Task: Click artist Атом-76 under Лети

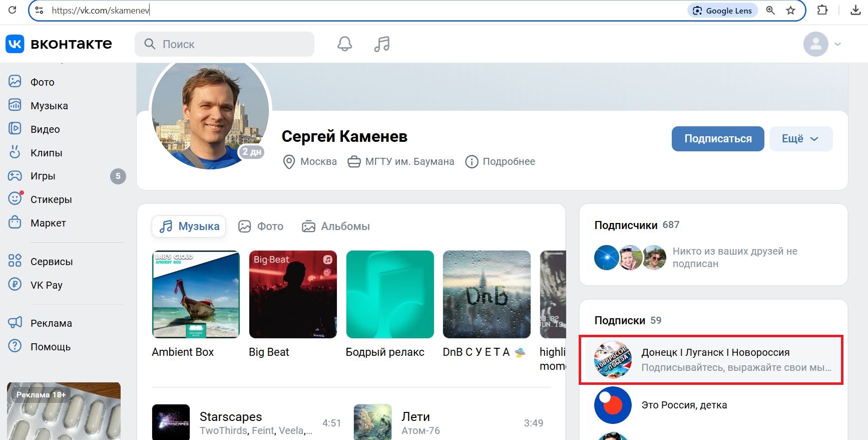Action: pyautogui.click(x=420, y=431)
